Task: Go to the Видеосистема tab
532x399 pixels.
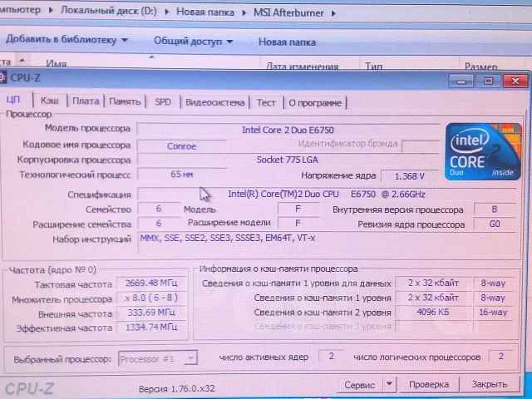Action: point(214,102)
